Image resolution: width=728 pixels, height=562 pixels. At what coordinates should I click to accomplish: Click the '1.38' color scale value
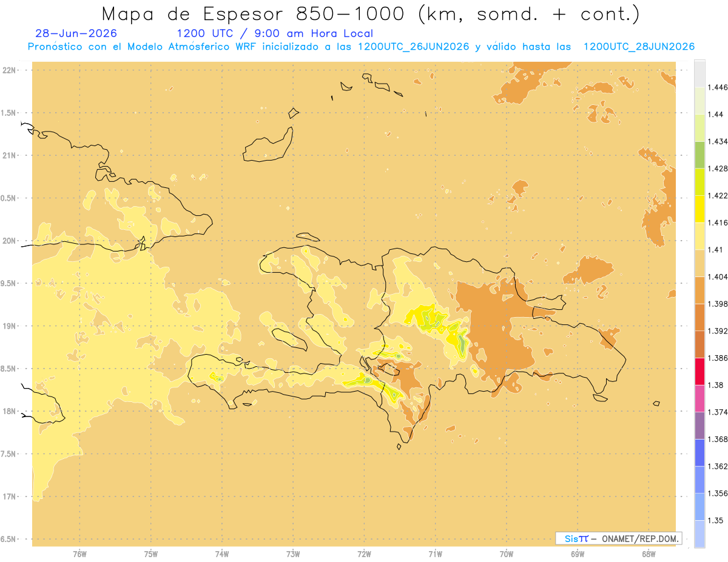pyautogui.click(x=716, y=385)
